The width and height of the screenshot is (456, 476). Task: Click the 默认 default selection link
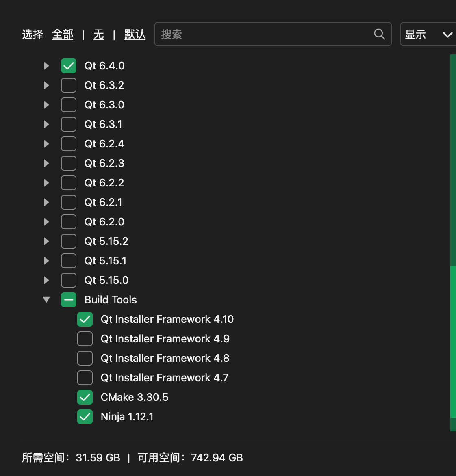click(x=135, y=34)
